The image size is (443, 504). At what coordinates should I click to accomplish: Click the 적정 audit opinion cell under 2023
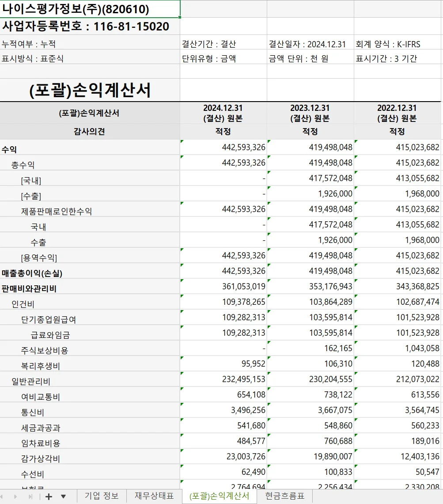tap(309, 131)
